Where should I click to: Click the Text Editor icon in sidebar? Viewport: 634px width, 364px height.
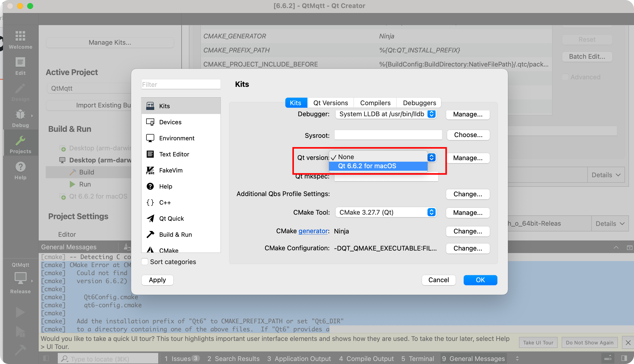point(150,154)
